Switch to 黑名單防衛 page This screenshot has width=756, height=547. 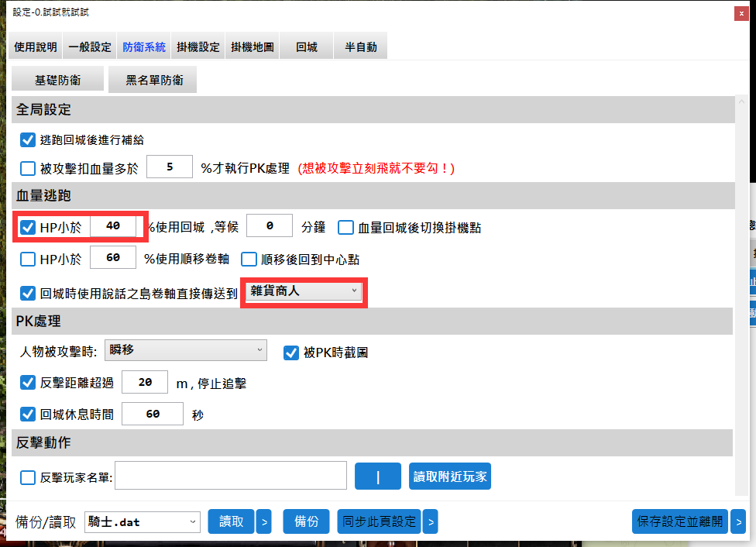(x=152, y=79)
